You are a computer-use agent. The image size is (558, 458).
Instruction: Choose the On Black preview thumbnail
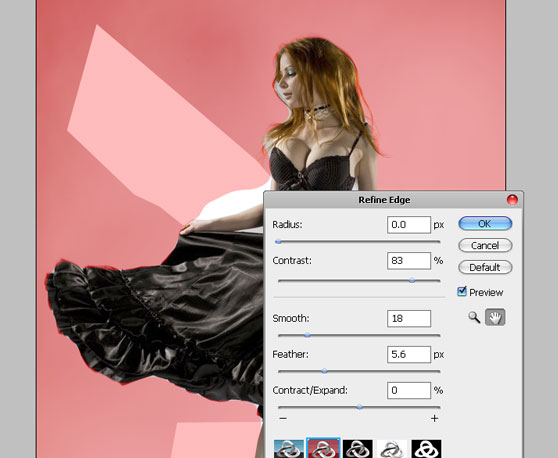coord(358,449)
